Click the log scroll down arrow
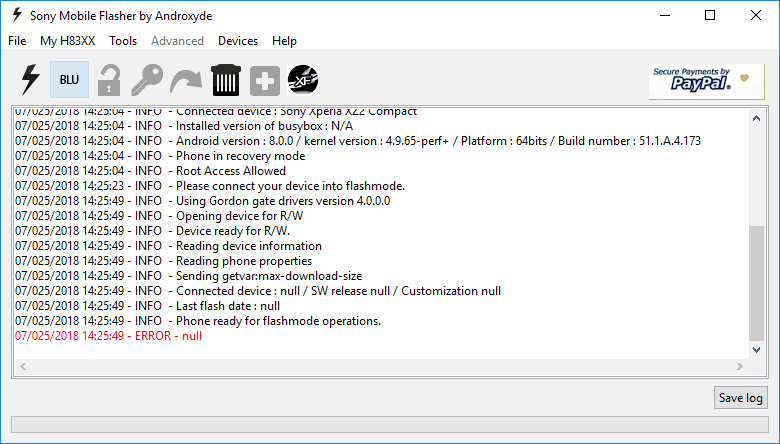Image resolution: width=780 pixels, height=444 pixels. click(x=757, y=350)
